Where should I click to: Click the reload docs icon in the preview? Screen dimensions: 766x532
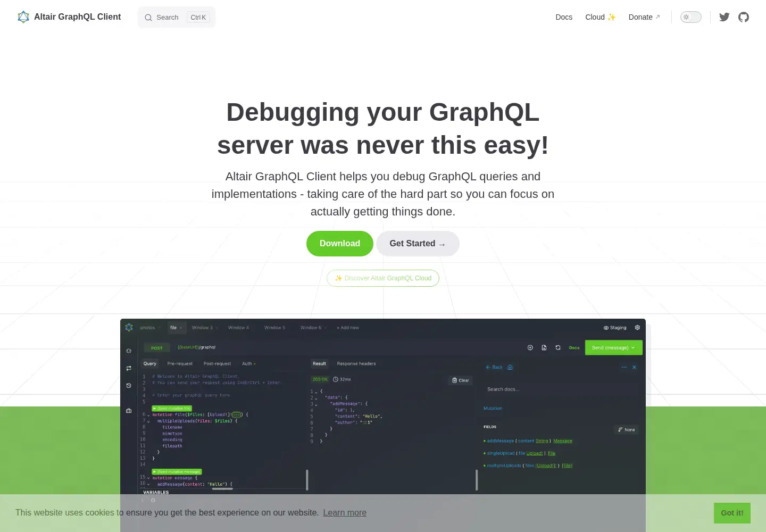(558, 348)
